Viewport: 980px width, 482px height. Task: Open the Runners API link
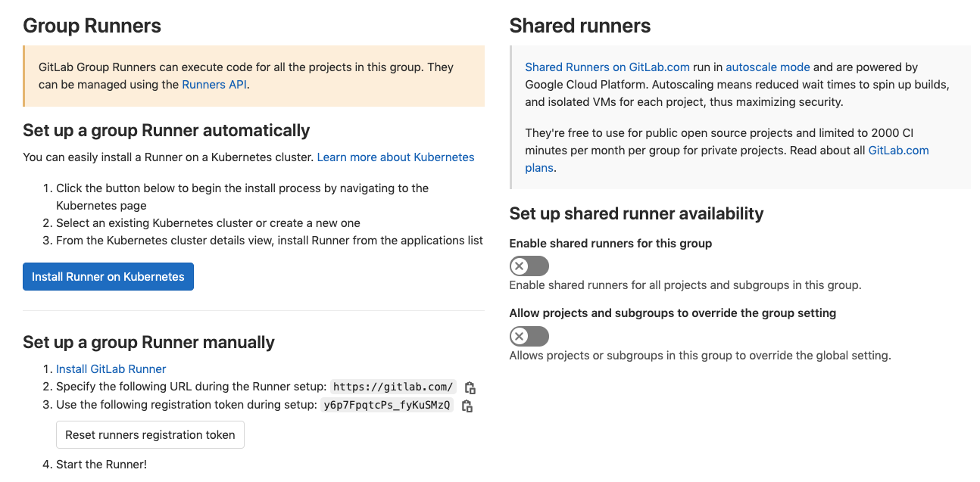pyautogui.click(x=214, y=84)
